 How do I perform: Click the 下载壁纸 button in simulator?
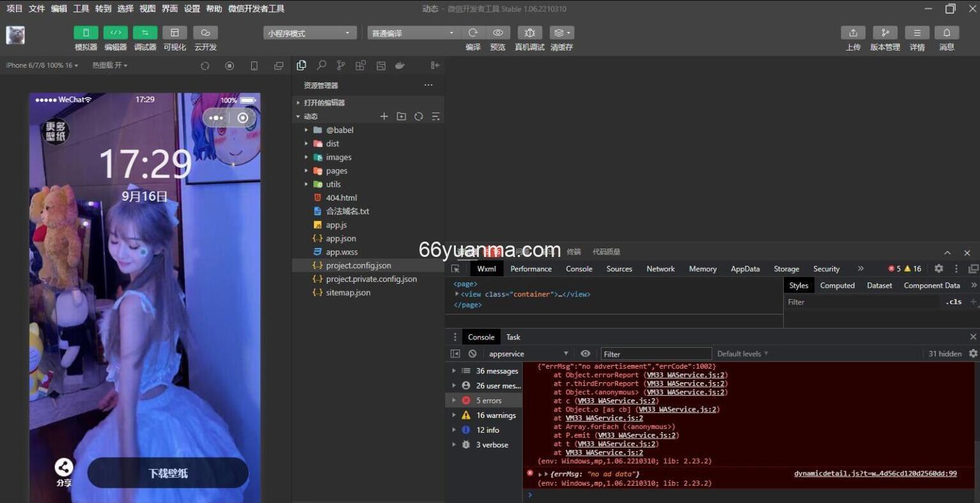(x=167, y=473)
